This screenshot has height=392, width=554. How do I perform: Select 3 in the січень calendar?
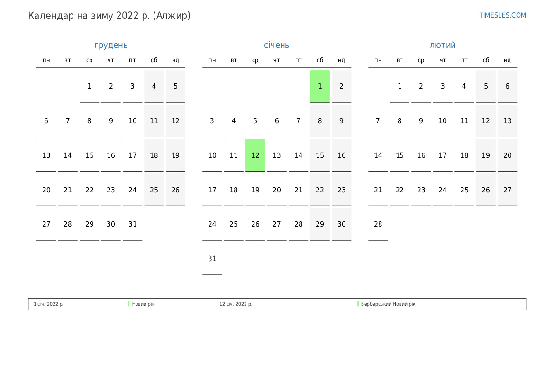212,121
